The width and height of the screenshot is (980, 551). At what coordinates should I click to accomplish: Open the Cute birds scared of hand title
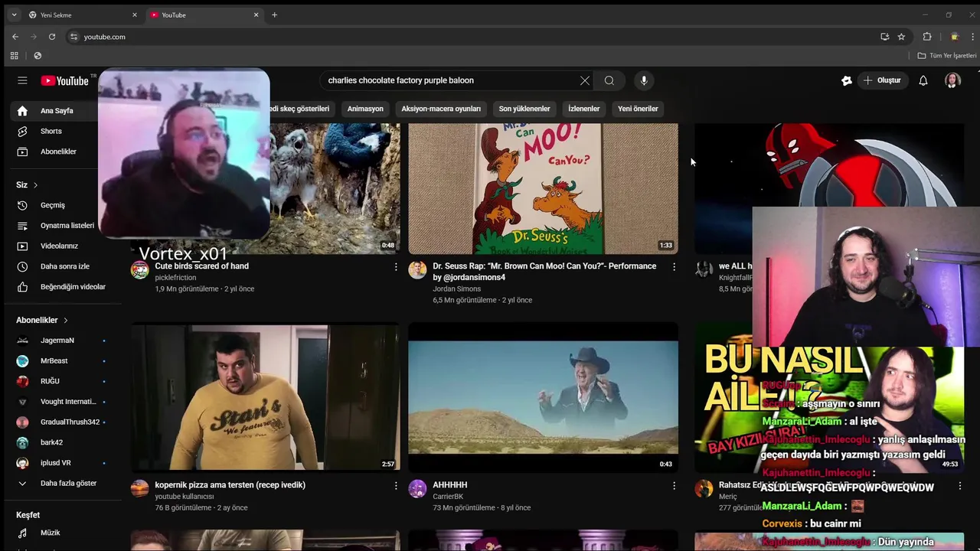click(201, 266)
